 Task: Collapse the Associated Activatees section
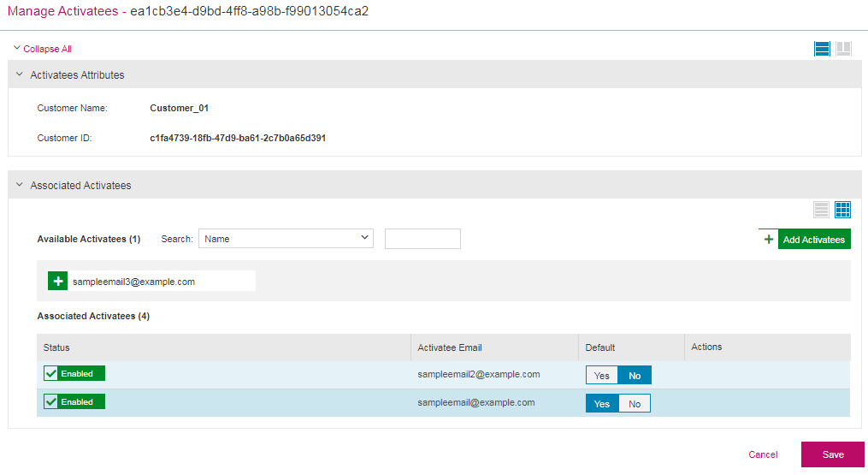click(20, 185)
